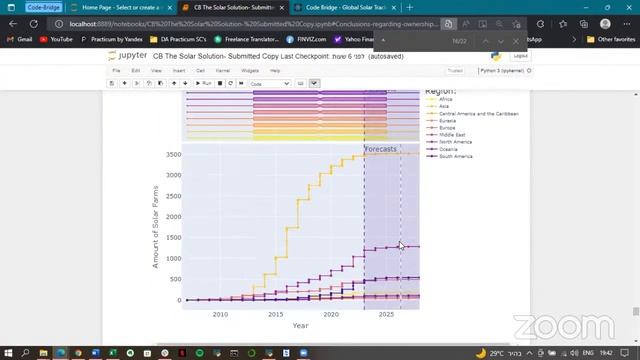
Task: Click the Jupyter save and checkpoint icon
Action: 111,83
